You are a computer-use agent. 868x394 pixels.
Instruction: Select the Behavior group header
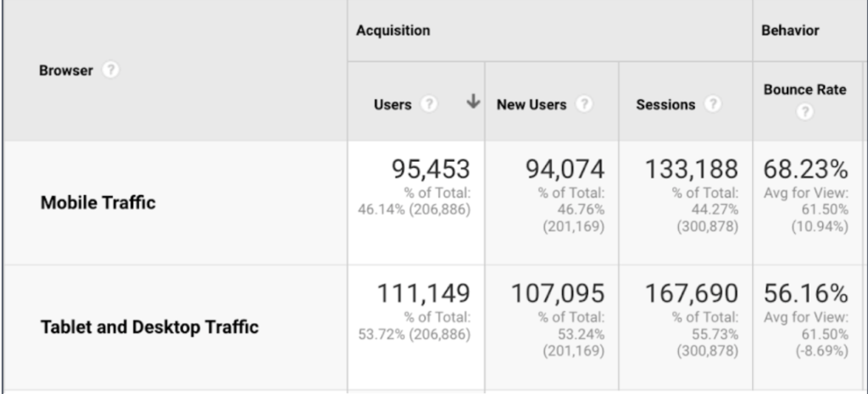point(790,31)
